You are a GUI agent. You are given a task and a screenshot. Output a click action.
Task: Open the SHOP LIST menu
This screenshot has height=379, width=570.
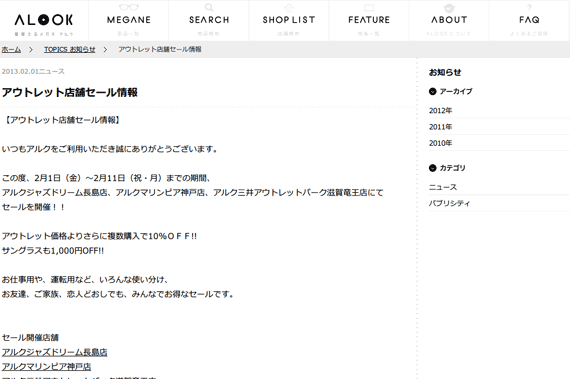(x=289, y=20)
